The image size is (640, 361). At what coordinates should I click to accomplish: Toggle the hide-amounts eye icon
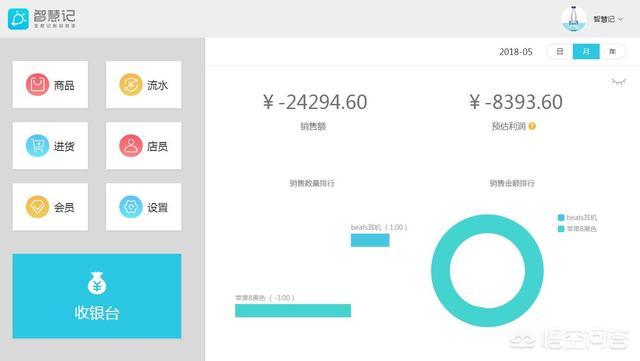(x=618, y=82)
